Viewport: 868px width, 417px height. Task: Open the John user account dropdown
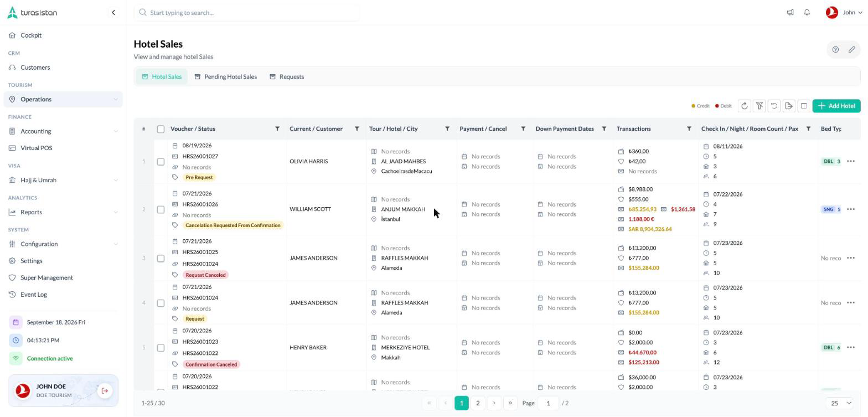(844, 12)
